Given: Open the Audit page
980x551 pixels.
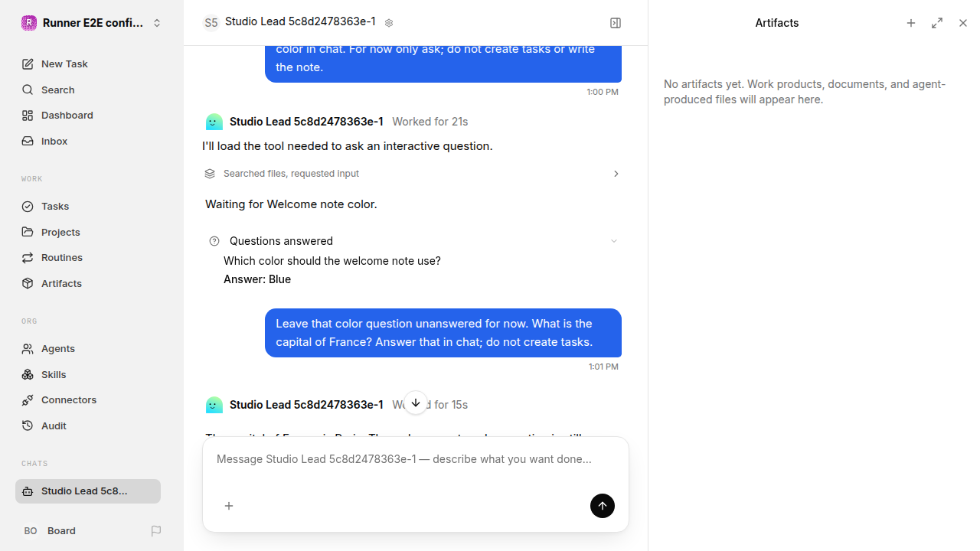Looking at the screenshot, I should [x=88, y=425].
